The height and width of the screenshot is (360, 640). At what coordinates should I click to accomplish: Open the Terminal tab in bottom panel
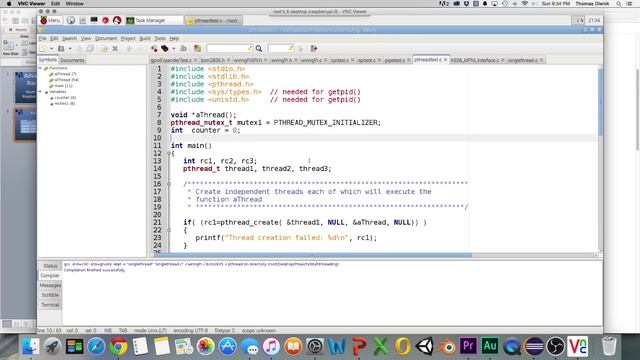click(50, 305)
